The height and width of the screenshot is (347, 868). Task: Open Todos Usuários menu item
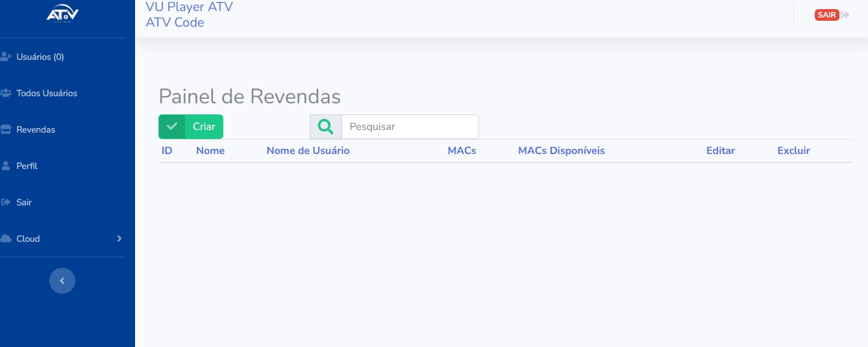pyautogui.click(x=47, y=93)
